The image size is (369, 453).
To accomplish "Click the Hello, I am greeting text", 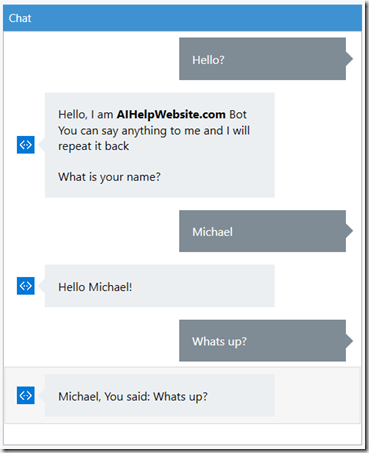I will point(86,114).
